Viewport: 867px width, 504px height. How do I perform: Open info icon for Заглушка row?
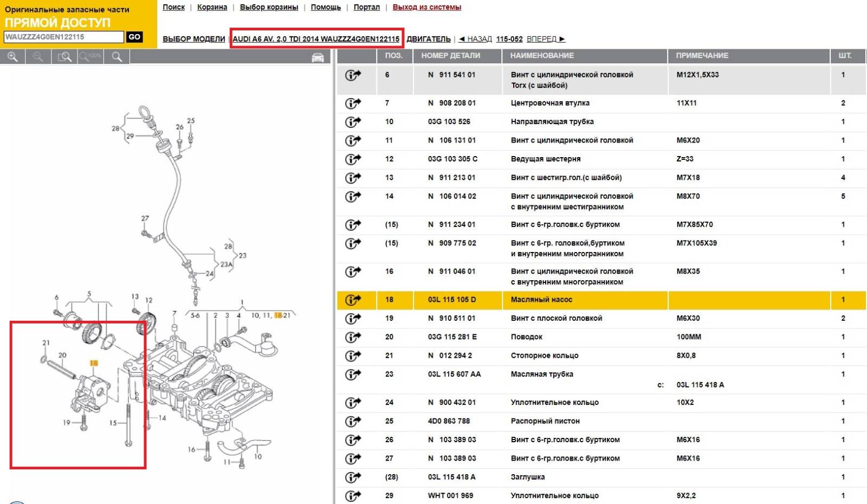point(353,477)
